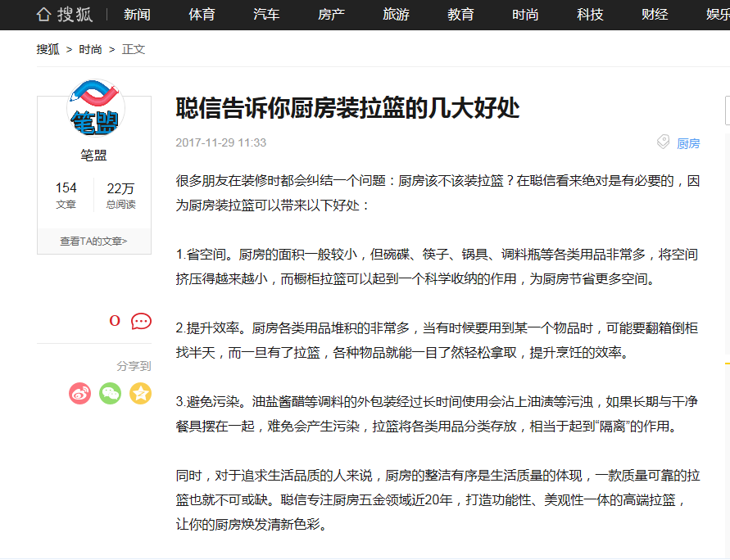This screenshot has height=560, width=730.
Task: Click the 正文 breadcrumb text
Action: (x=134, y=49)
